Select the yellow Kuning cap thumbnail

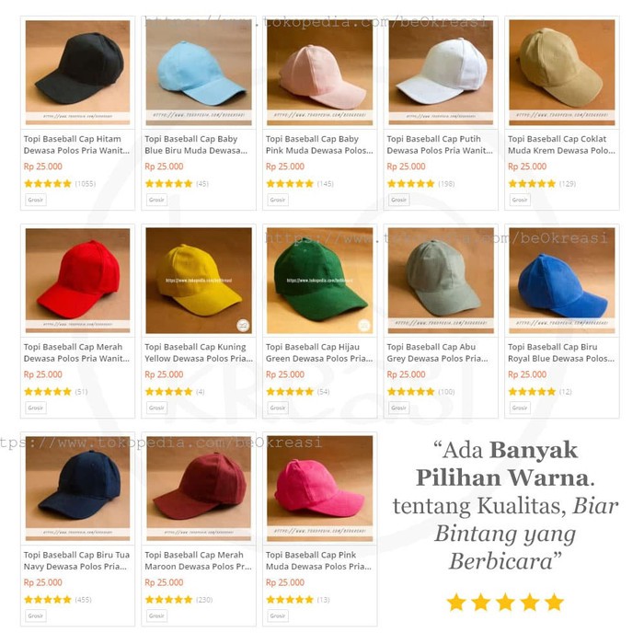(199, 281)
